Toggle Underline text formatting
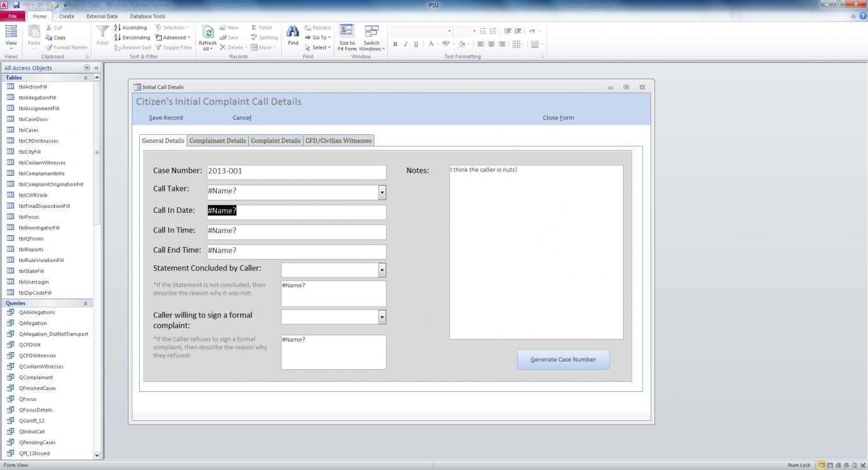Viewport: 868px width, 470px height. point(416,44)
